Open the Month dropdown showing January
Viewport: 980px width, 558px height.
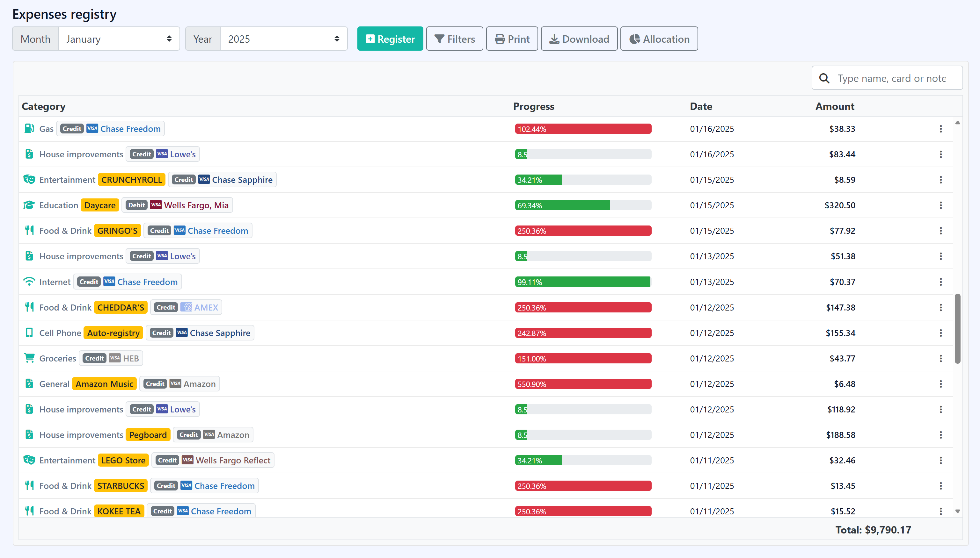[x=119, y=39]
